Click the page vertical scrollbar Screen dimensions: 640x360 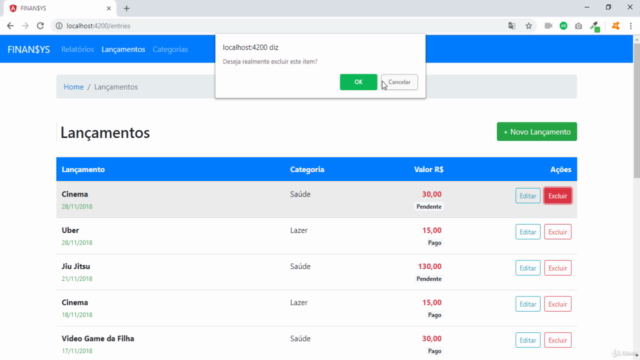[636, 110]
